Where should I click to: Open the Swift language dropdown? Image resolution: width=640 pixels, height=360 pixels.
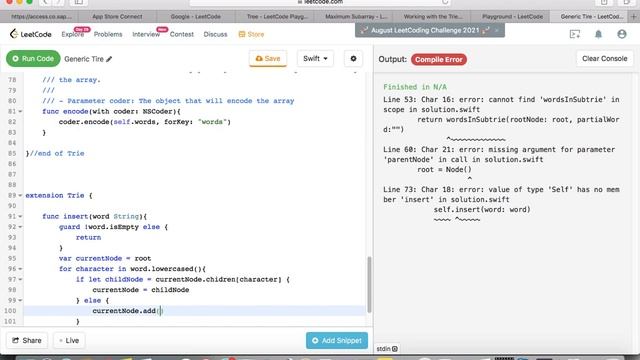click(x=315, y=59)
